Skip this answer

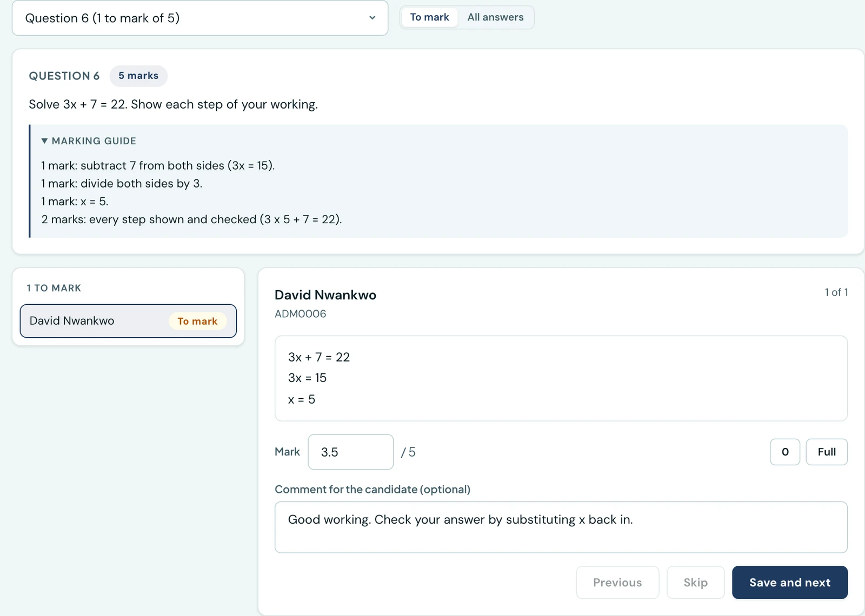695,582
